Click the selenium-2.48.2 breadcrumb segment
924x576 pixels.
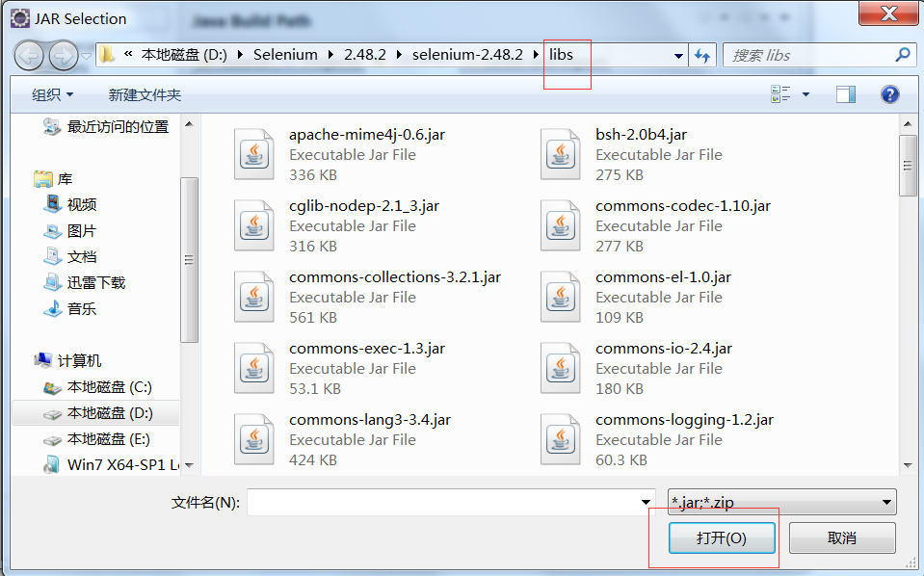[467, 55]
